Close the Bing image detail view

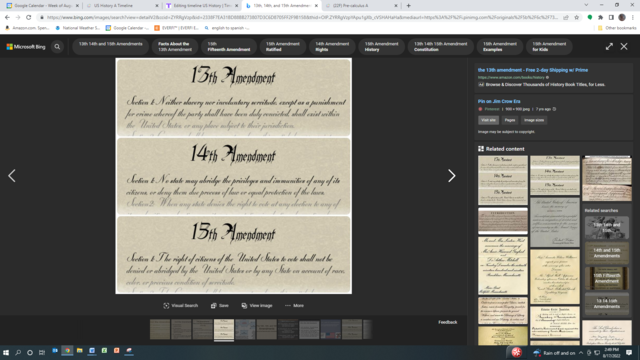click(624, 47)
